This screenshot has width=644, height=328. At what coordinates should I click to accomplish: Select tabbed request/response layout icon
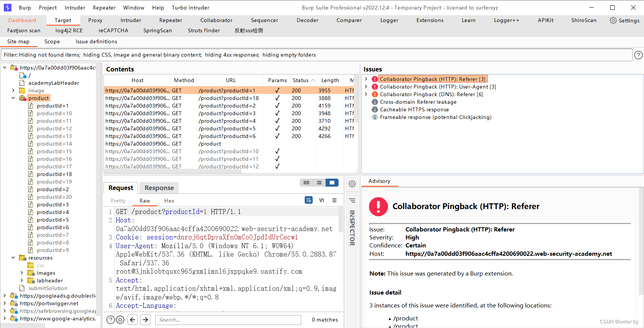point(332,183)
